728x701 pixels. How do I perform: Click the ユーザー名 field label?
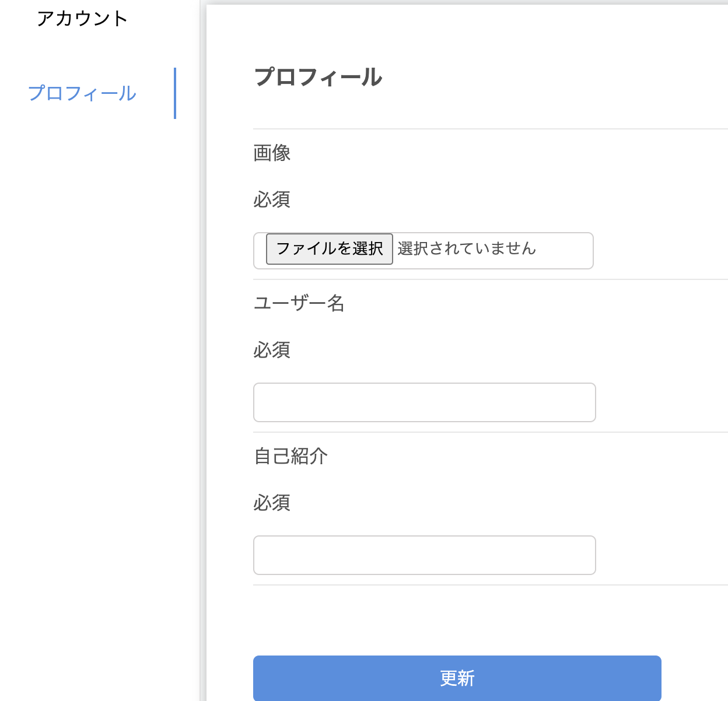pos(299,303)
